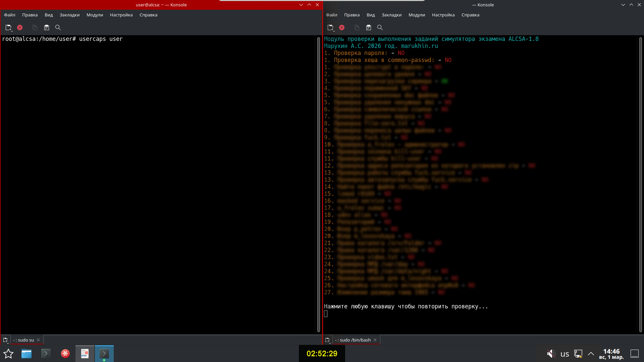Click Paste icon in right Konsole toolbar
This screenshot has width=644, height=362.
(369, 27)
